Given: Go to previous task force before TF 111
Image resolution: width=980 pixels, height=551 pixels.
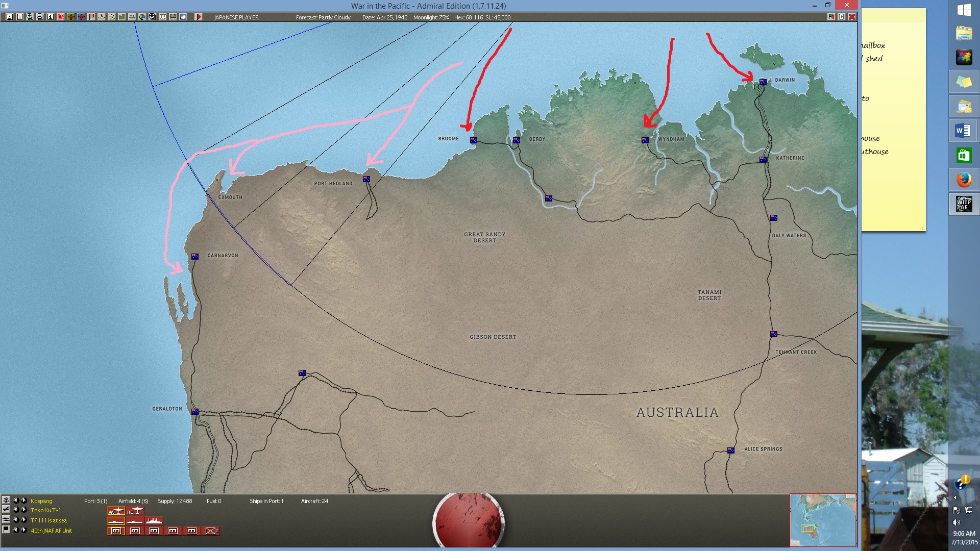Looking at the screenshot, I should click(x=16, y=520).
